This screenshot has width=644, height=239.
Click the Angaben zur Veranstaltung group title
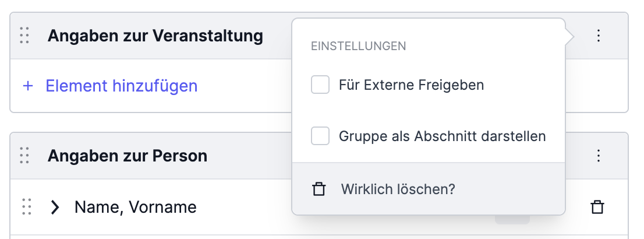point(155,36)
